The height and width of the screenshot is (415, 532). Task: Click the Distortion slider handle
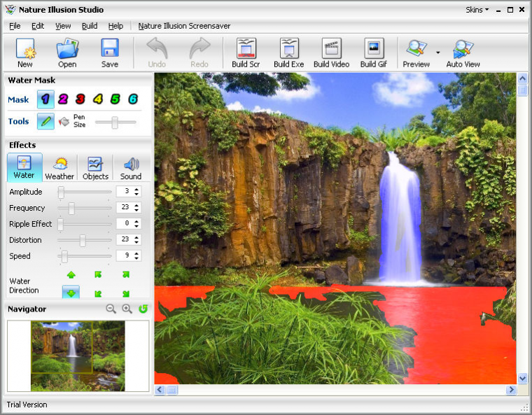click(x=83, y=240)
